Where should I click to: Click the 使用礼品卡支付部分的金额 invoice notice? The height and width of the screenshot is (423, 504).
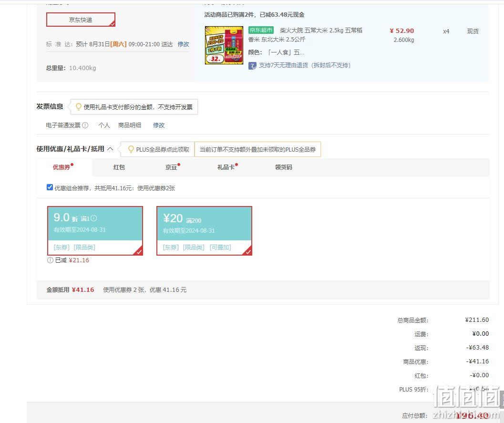pyautogui.click(x=138, y=107)
